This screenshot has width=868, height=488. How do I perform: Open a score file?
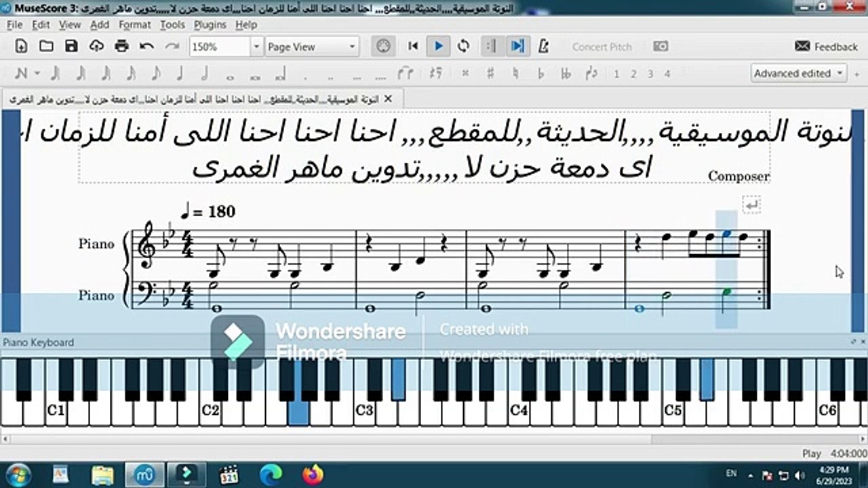(x=46, y=46)
